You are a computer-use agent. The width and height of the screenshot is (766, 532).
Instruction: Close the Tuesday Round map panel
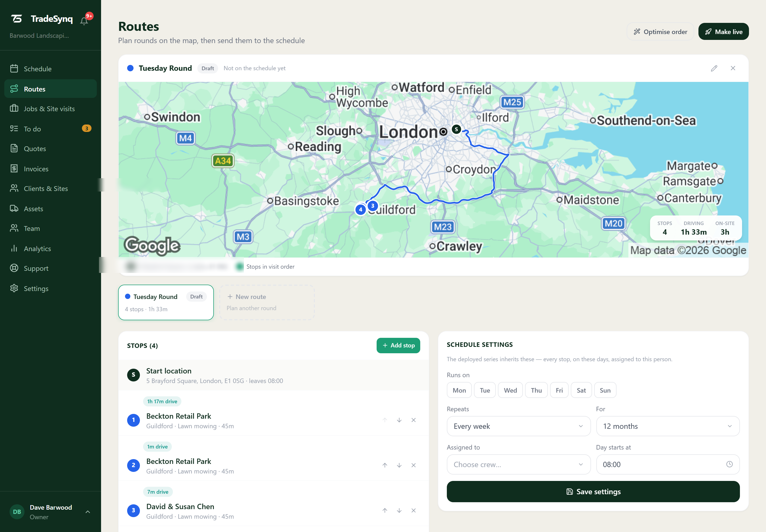(x=733, y=68)
